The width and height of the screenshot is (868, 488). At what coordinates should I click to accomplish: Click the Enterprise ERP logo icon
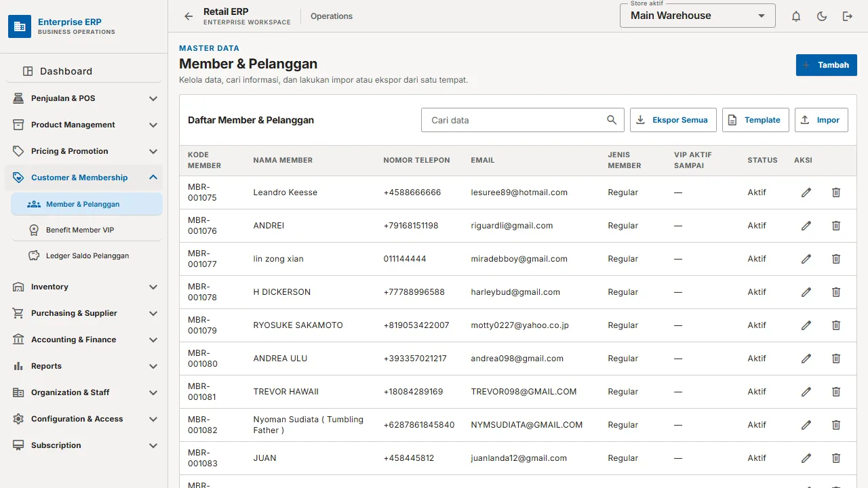click(20, 26)
